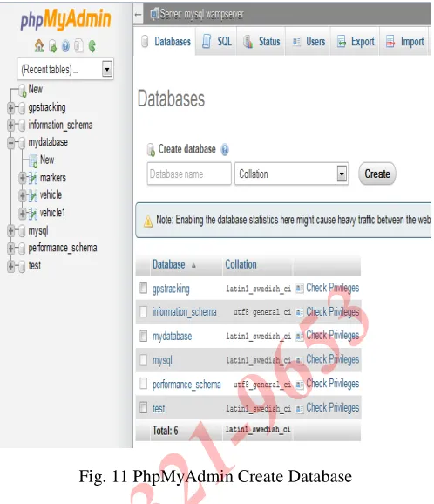Sort by the Database column header

click(x=169, y=264)
